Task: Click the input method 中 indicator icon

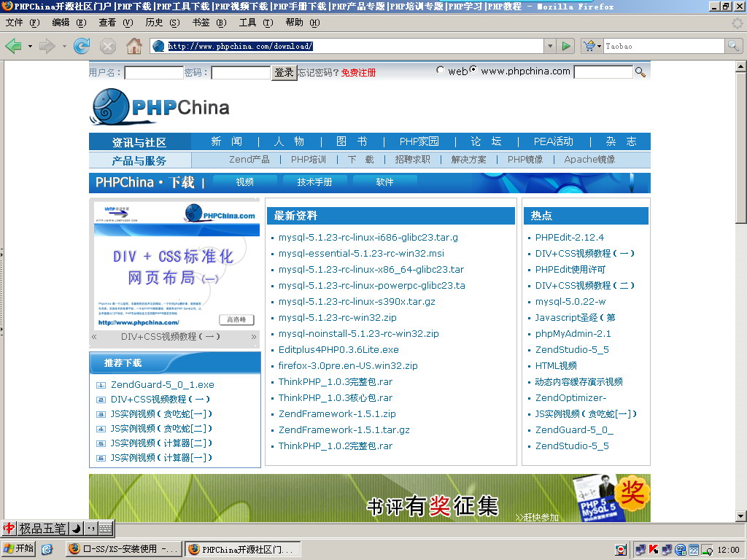Action: [x=9, y=528]
